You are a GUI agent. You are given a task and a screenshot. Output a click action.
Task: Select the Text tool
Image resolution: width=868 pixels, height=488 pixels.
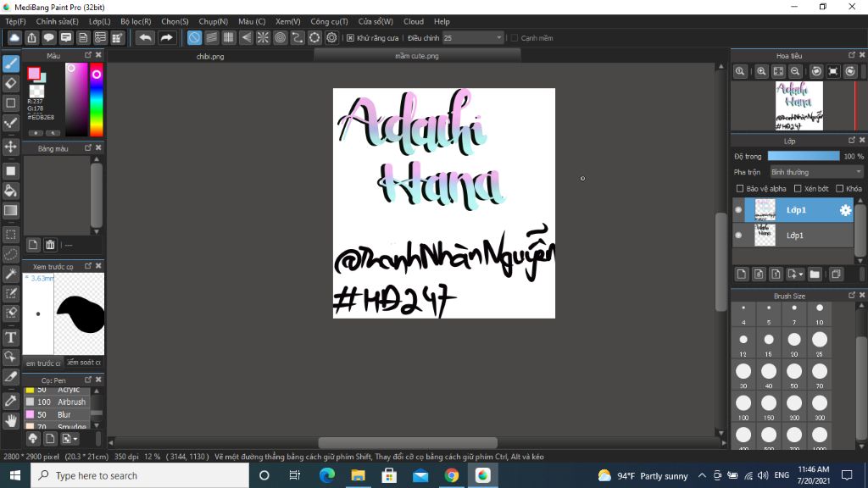(x=10, y=337)
